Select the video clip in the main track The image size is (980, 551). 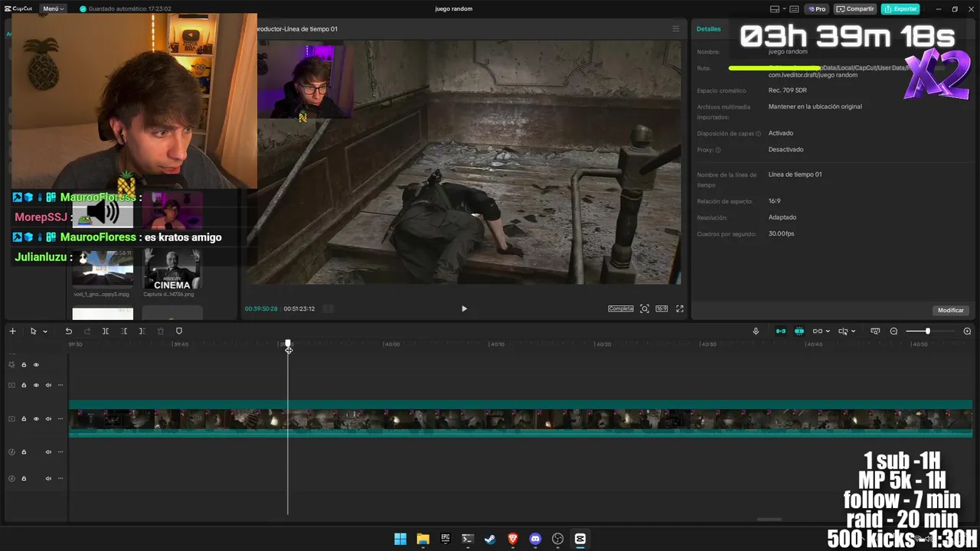pos(521,419)
